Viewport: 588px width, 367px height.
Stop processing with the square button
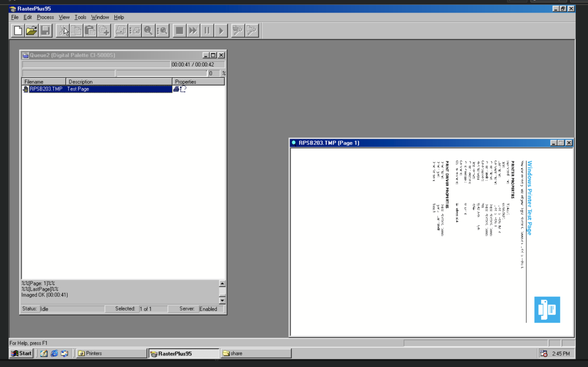pyautogui.click(x=180, y=31)
